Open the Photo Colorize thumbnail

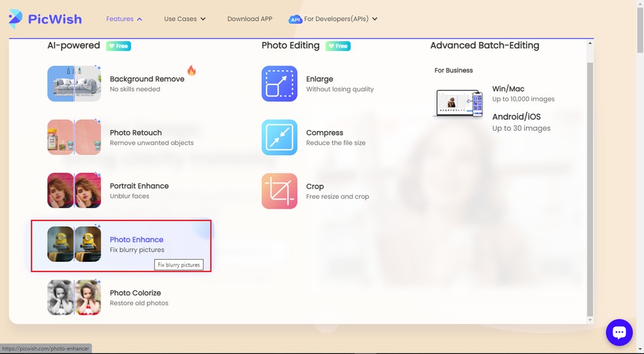(x=74, y=297)
